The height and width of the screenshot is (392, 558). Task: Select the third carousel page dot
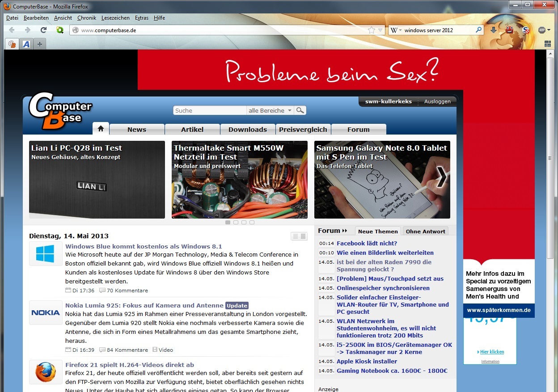[244, 222]
